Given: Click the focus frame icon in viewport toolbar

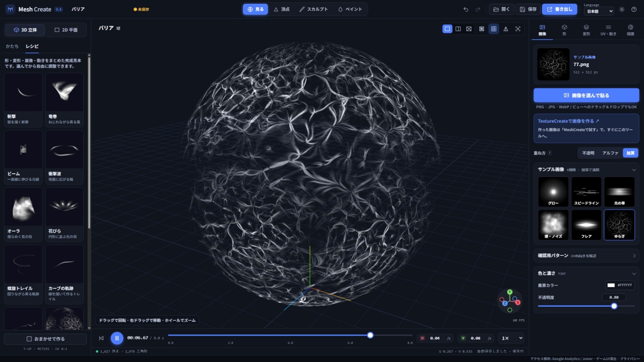Looking at the screenshot, I should pos(518,28).
